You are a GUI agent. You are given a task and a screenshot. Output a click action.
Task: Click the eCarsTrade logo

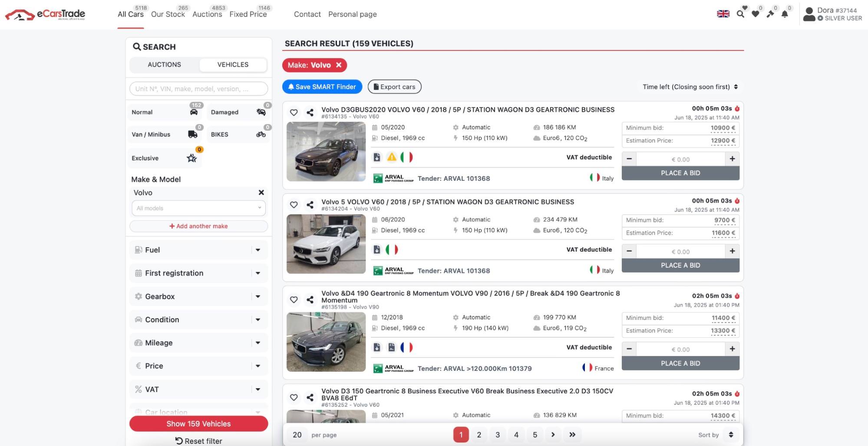(45, 14)
